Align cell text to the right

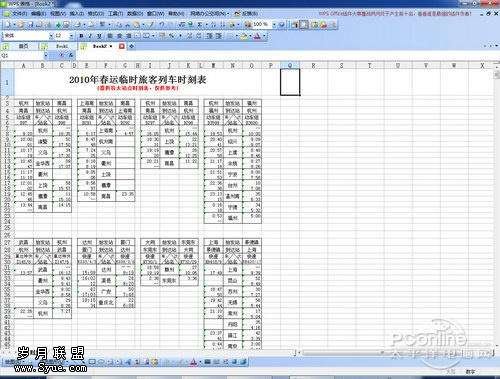(129, 36)
